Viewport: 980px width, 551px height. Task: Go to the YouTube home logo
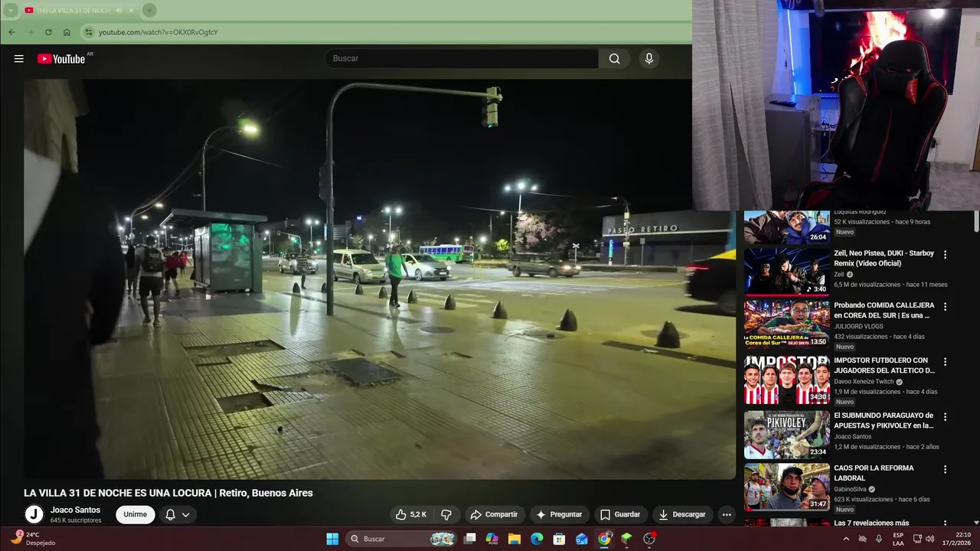coord(61,59)
